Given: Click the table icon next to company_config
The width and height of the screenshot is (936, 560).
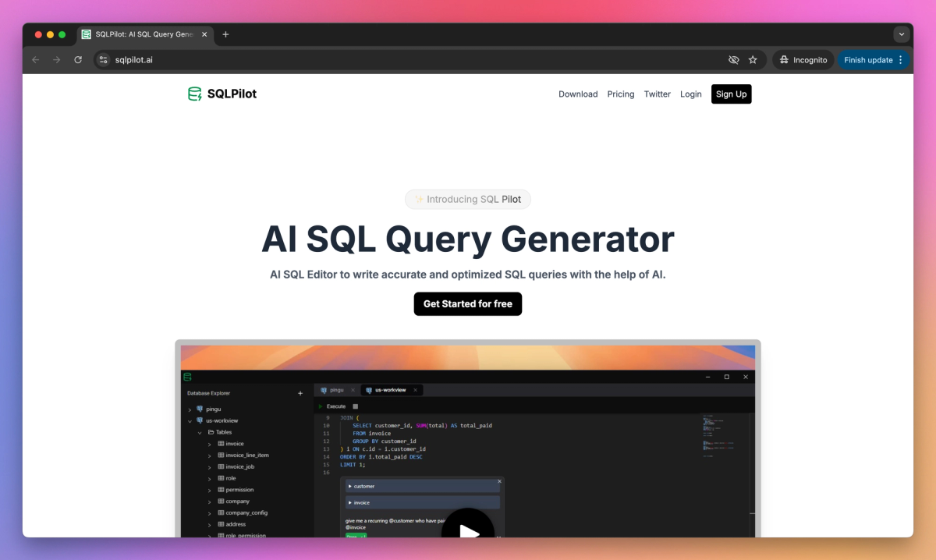Looking at the screenshot, I should (220, 512).
